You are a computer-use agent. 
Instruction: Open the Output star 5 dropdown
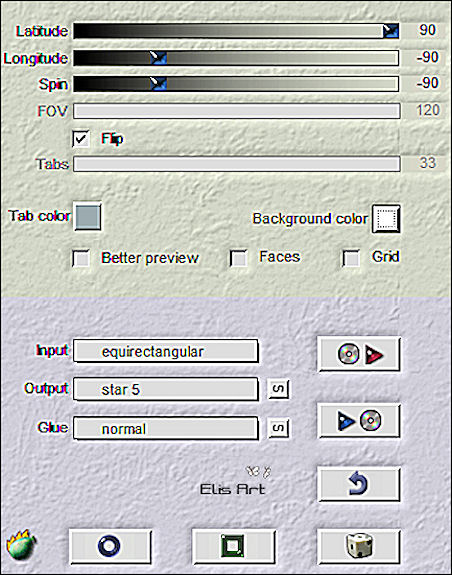[166, 389]
